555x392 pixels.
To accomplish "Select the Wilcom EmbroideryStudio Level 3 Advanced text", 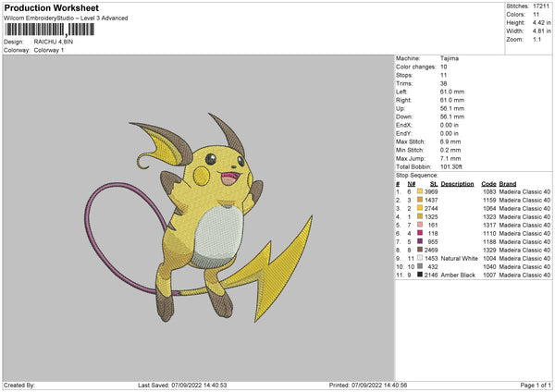I will coord(66,18).
